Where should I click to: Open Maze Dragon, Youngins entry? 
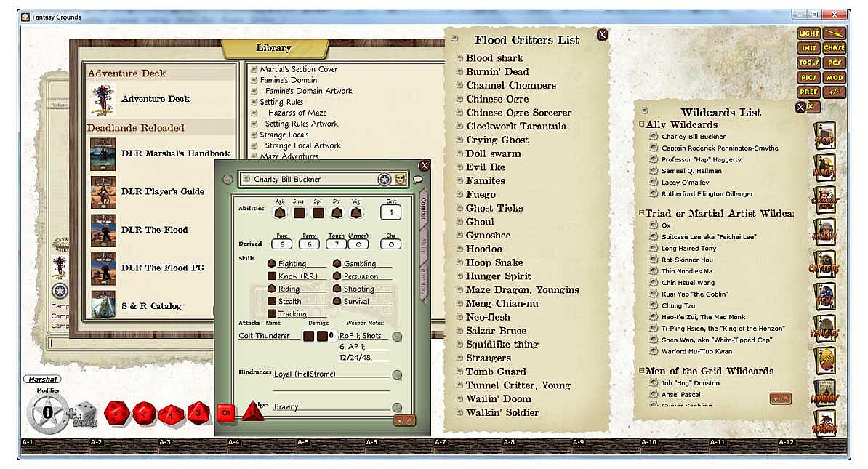[522, 289]
